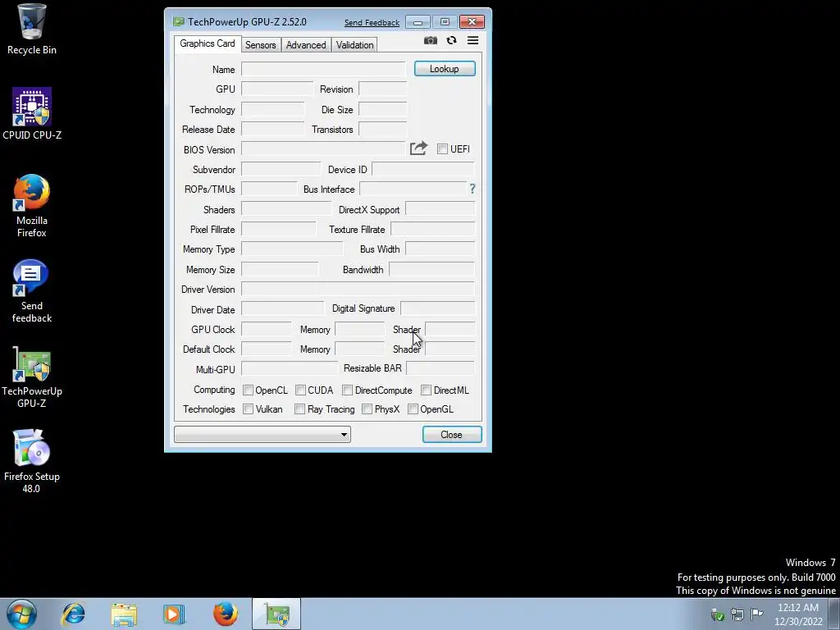Image resolution: width=840 pixels, height=630 pixels.
Task: Toggle the PhysX checkbox
Action: [x=367, y=409]
